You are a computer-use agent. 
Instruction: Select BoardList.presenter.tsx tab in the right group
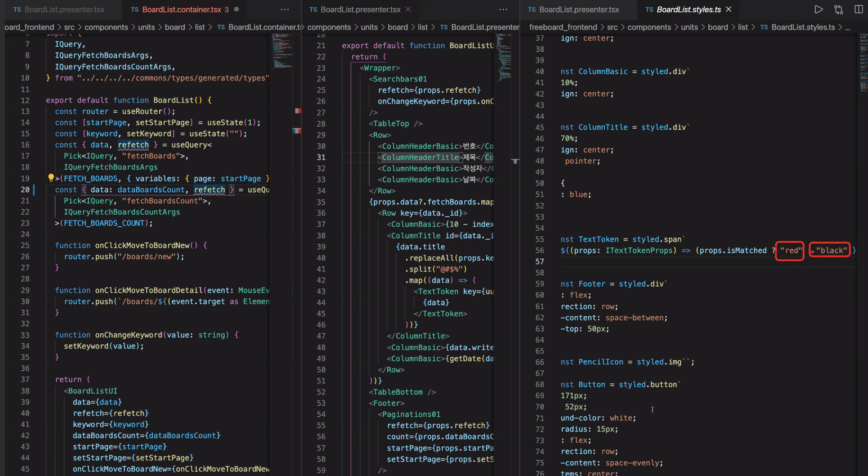pyautogui.click(x=579, y=10)
